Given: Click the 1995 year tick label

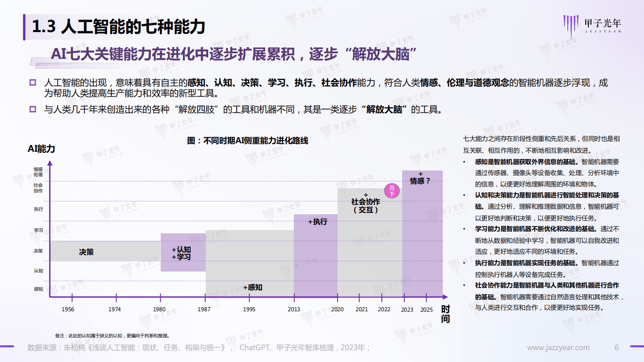Looking at the screenshot, I should tap(249, 309).
